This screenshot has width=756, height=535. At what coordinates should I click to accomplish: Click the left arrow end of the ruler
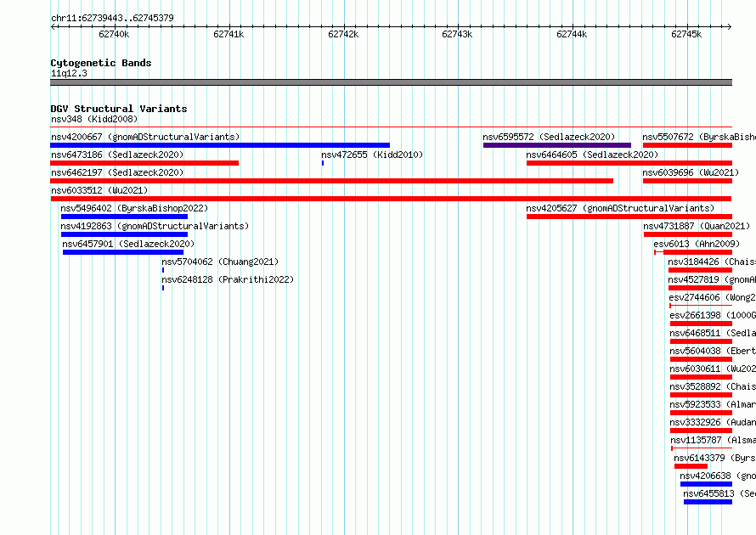[53, 26]
